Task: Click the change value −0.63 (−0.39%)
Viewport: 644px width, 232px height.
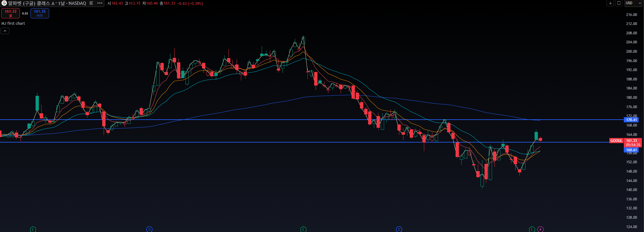Action: [190, 3]
